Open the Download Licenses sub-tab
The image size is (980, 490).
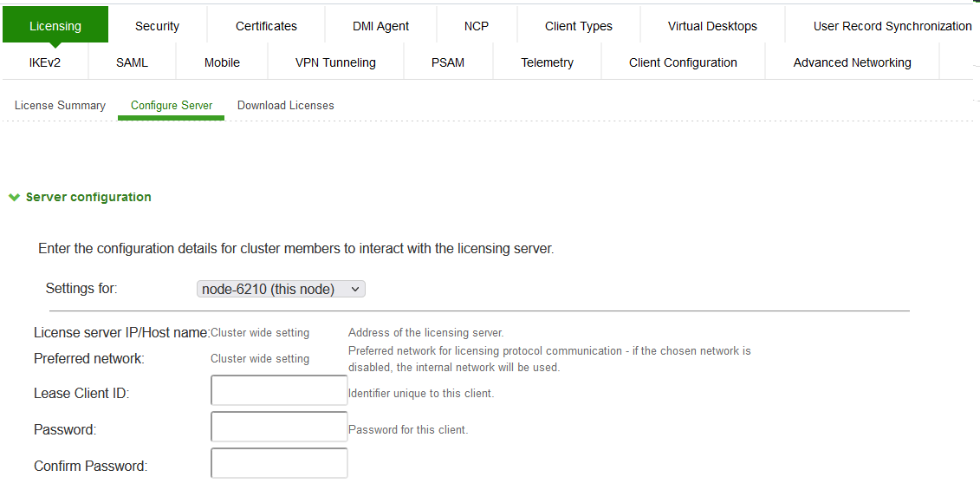(285, 105)
